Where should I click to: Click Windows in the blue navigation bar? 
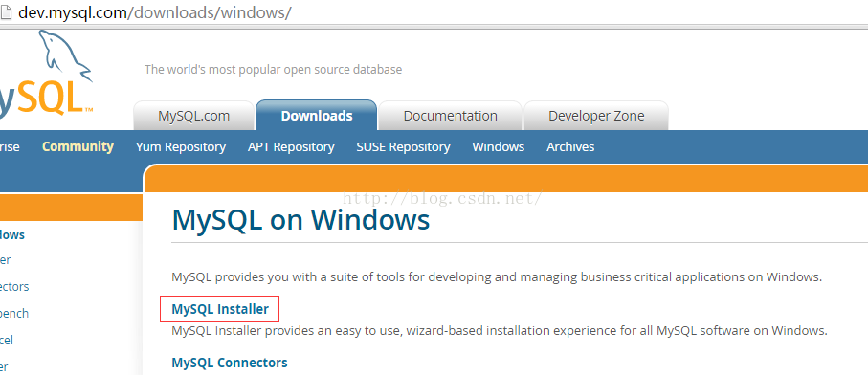(x=499, y=147)
